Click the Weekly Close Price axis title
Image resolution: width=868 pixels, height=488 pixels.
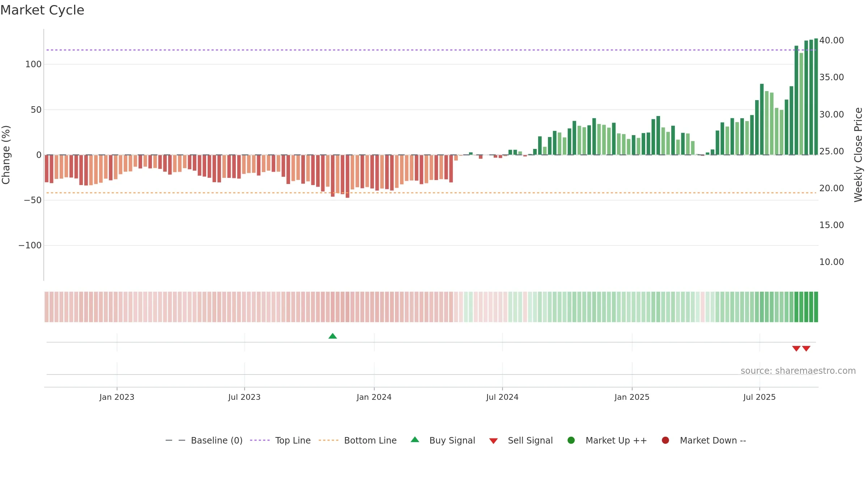click(858, 155)
